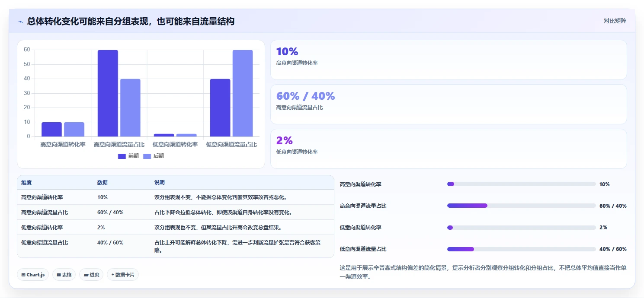Click the 60% / 40% data card
The width and height of the screenshot is (644, 298).
(x=449, y=105)
